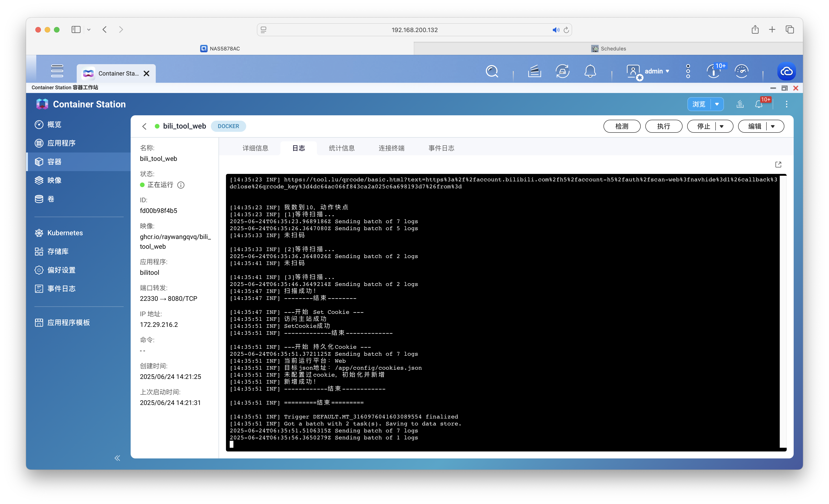829x504 pixels.
Task: Expand the 停止 button dropdown arrow
Action: tap(721, 126)
